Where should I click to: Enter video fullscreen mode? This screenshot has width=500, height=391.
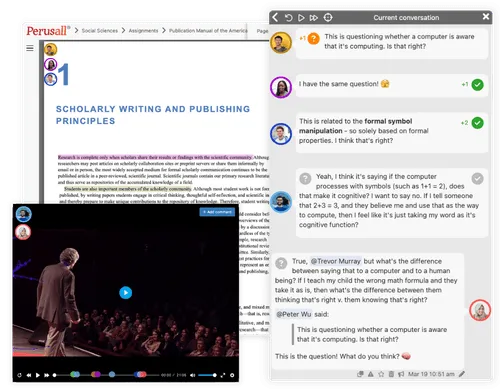(x=223, y=375)
